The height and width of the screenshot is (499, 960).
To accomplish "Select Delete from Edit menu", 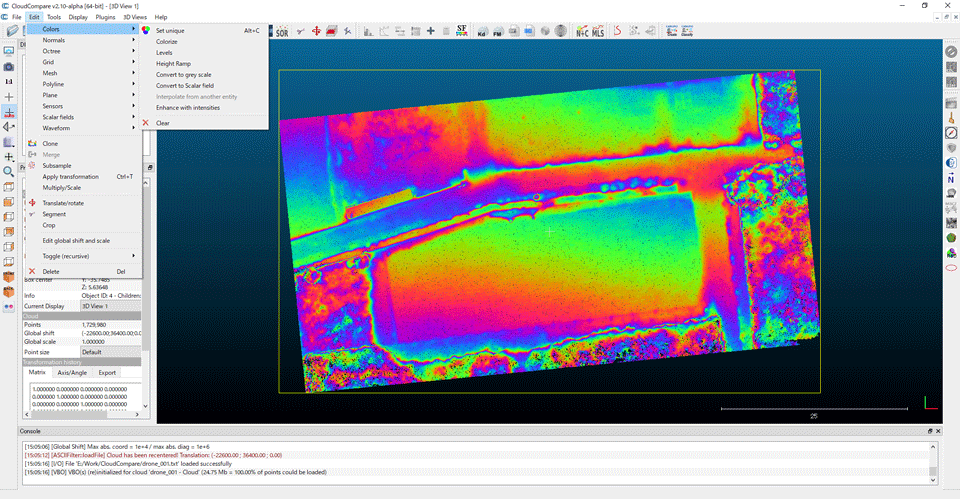I will [x=83, y=272].
